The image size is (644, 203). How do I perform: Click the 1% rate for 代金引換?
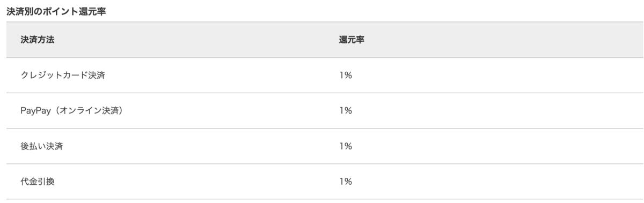tap(345, 182)
